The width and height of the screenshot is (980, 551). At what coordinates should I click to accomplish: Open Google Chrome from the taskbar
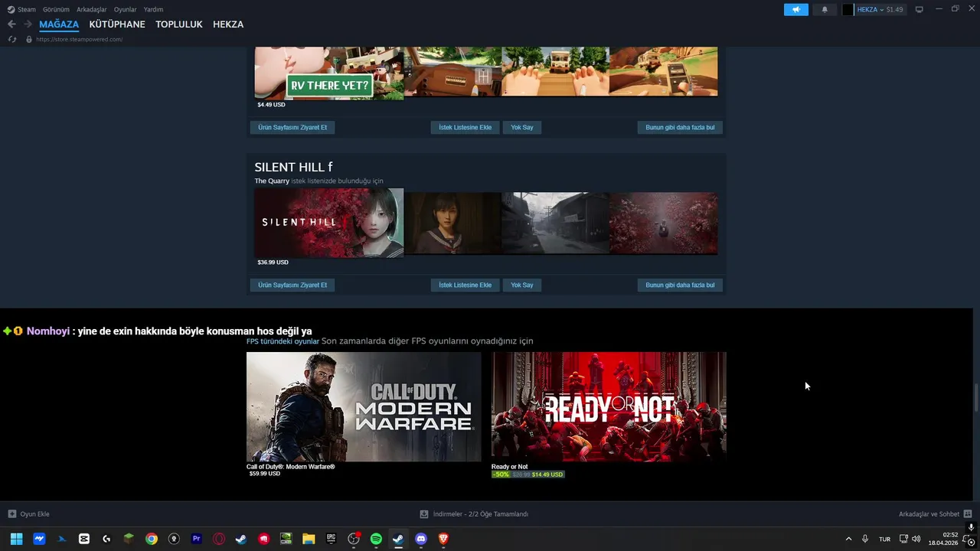pyautogui.click(x=152, y=539)
